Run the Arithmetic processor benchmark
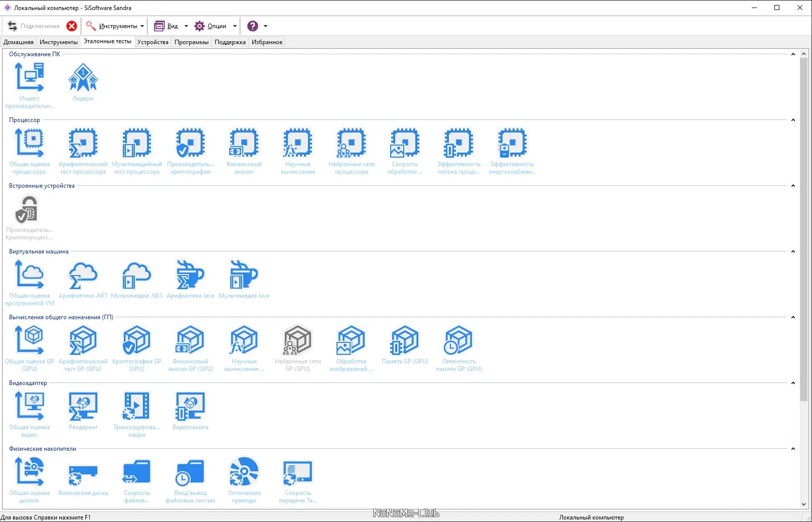Viewport: 812px width, 522px height. (83, 143)
